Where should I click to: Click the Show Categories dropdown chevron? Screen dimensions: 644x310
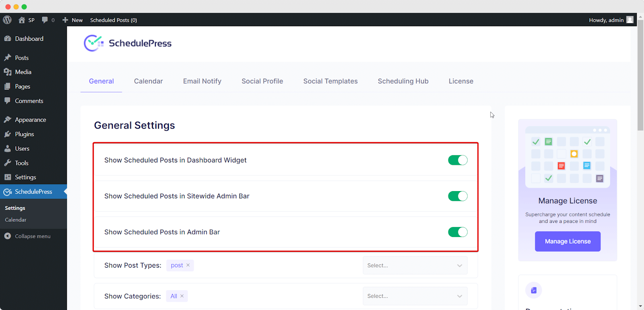(460, 296)
